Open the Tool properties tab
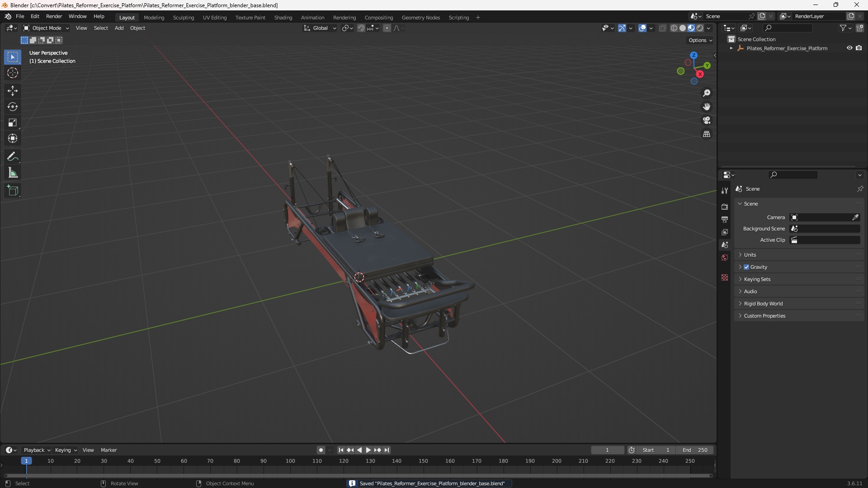This screenshot has width=868, height=488. pyautogui.click(x=725, y=191)
